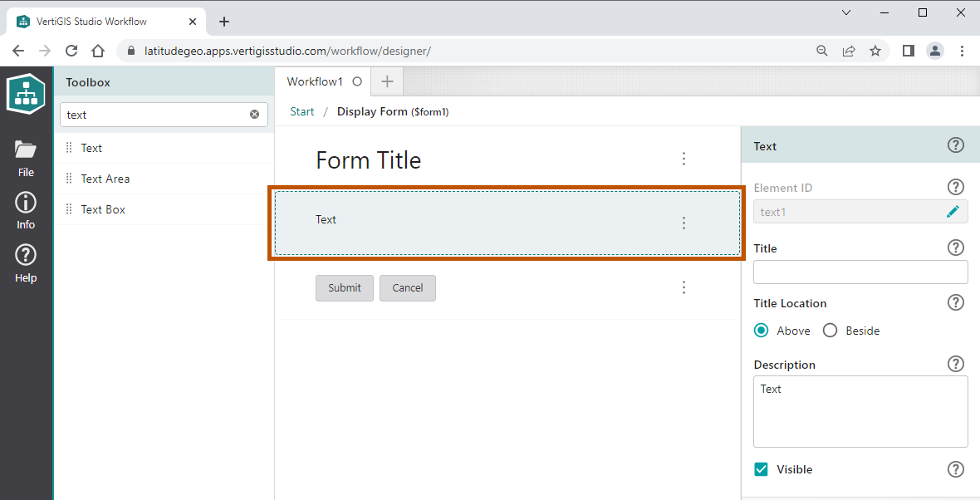
Task: Open Form Title options menu
Action: 684,159
